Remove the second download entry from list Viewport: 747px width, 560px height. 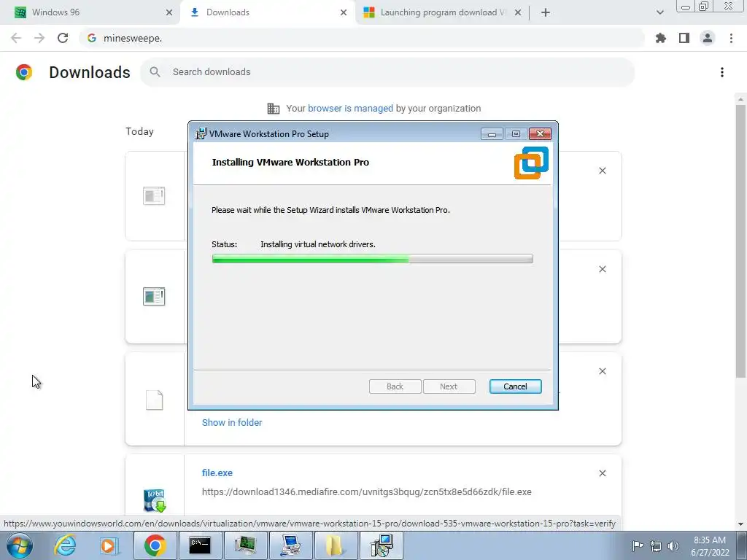(x=602, y=269)
